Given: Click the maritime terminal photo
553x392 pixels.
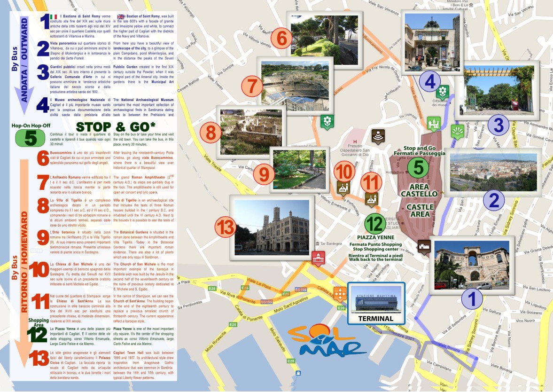Looking at the screenshot, I should click(376, 299).
